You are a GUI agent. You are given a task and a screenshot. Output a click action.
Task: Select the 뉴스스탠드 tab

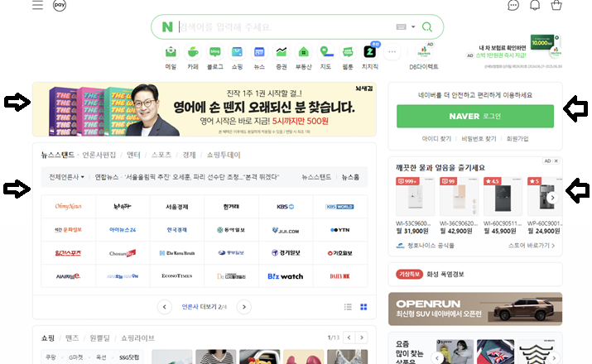[x=57, y=155]
